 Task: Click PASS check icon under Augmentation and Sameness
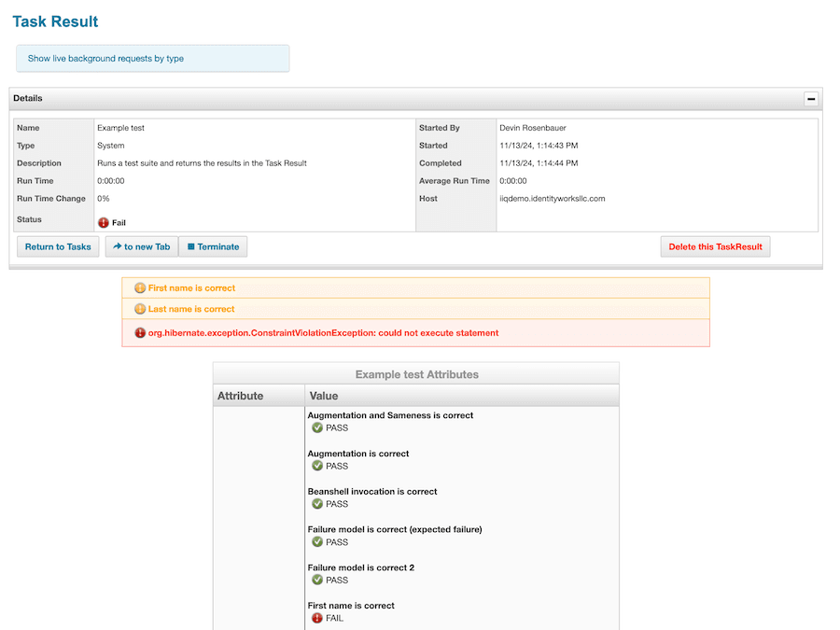[317, 427]
